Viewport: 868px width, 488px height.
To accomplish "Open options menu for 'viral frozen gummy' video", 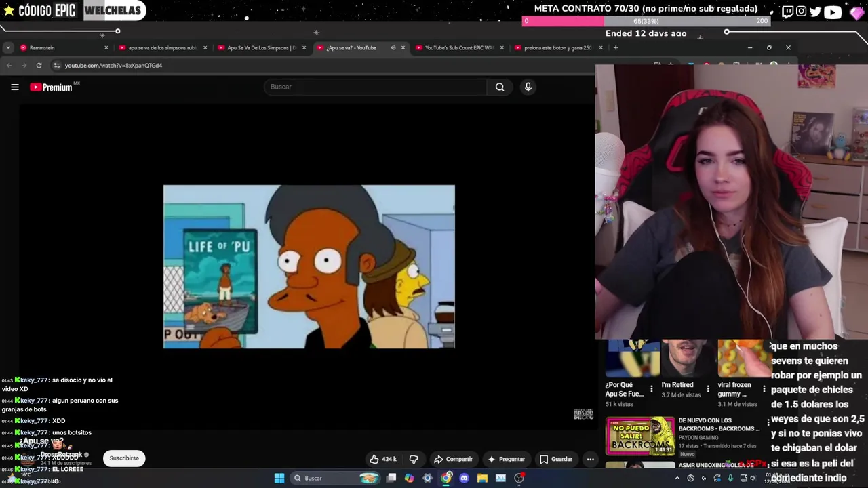I will pyautogui.click(x=764, y=389).
